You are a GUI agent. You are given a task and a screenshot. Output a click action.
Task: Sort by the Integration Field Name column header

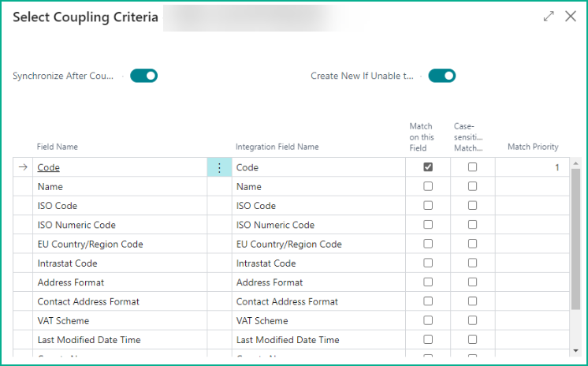click(x=277, y=147)
